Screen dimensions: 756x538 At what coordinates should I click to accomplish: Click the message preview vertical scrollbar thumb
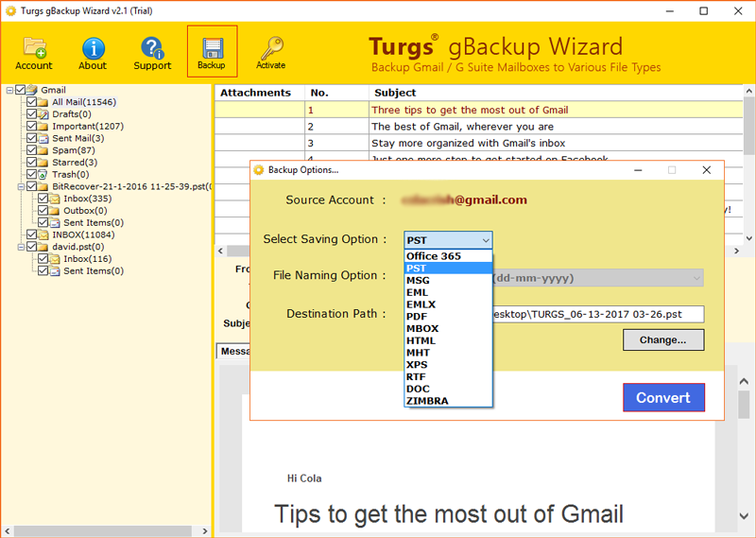point(744,404)
